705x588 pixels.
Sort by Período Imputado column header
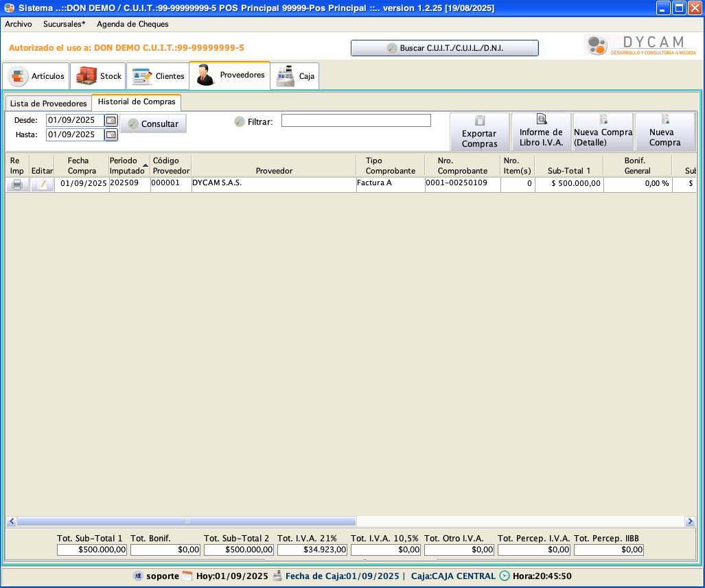[x=128, y=165]
